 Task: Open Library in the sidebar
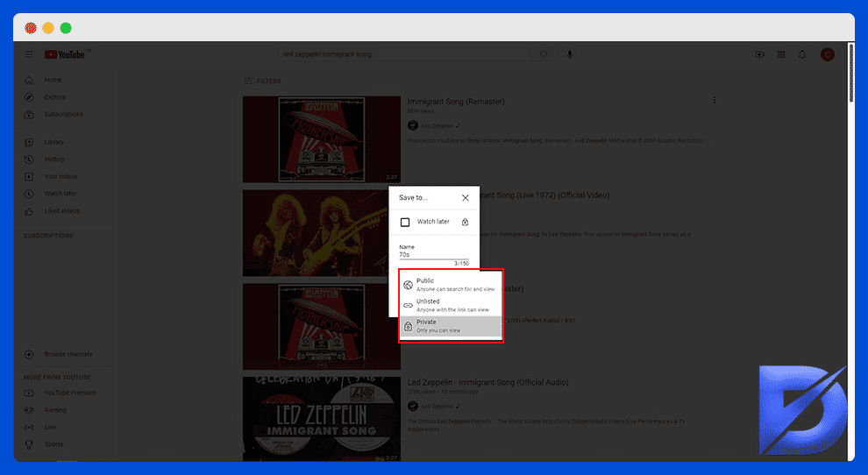(54, 142)
